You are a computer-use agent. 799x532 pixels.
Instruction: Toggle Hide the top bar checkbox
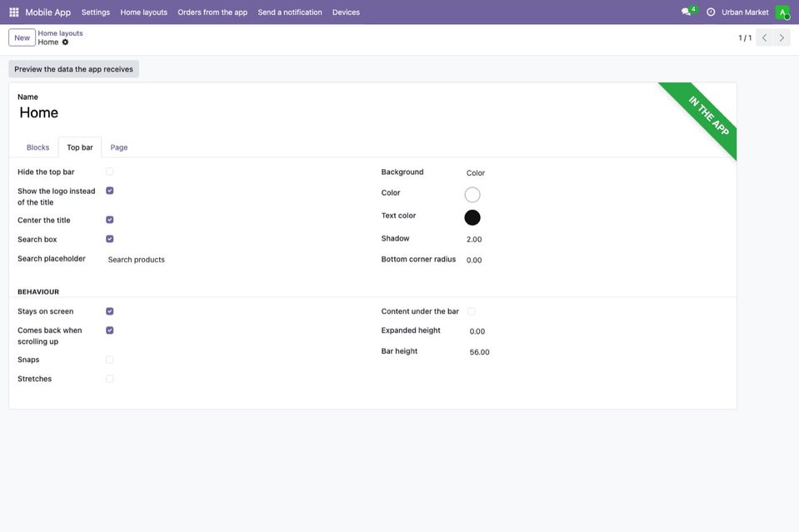click(x=109, y=172)
